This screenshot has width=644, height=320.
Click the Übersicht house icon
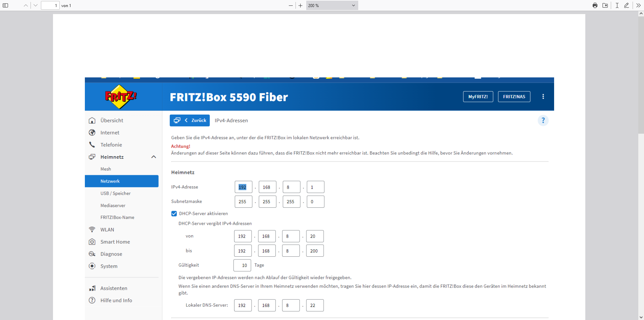(x=92, y=120)
